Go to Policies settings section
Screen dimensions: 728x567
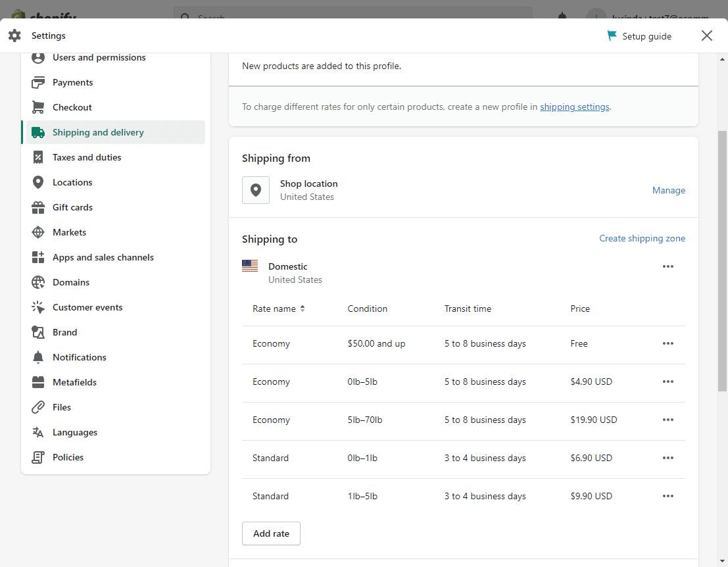click(68, 457)
